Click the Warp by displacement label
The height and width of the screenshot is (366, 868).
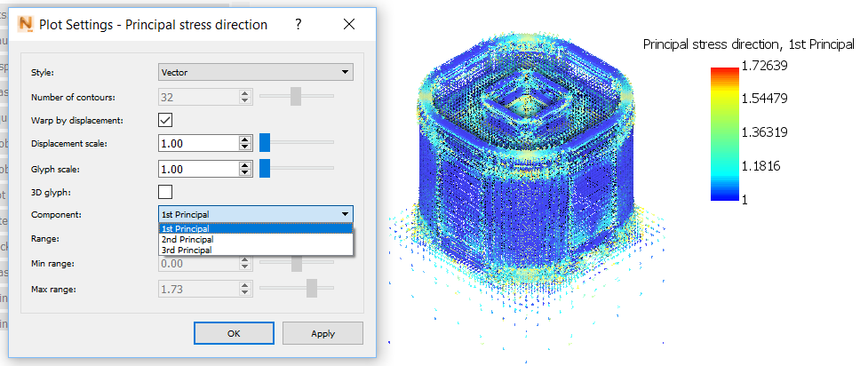(77, 120)
